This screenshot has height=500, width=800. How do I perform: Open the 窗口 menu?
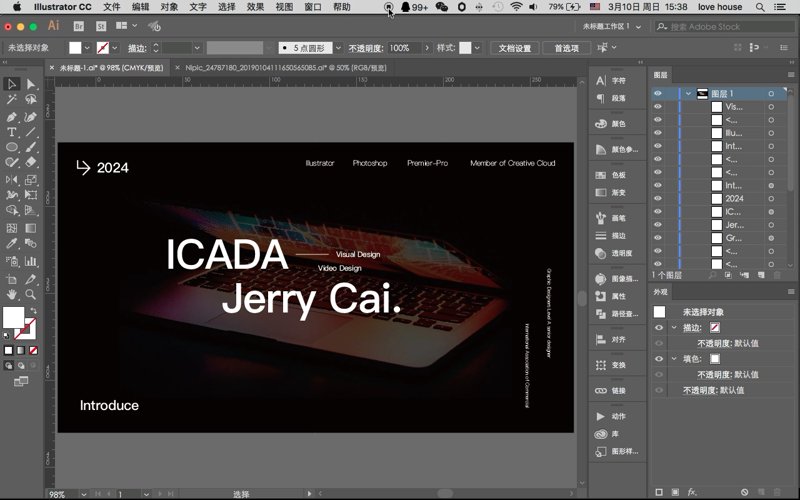pos(313,7)
